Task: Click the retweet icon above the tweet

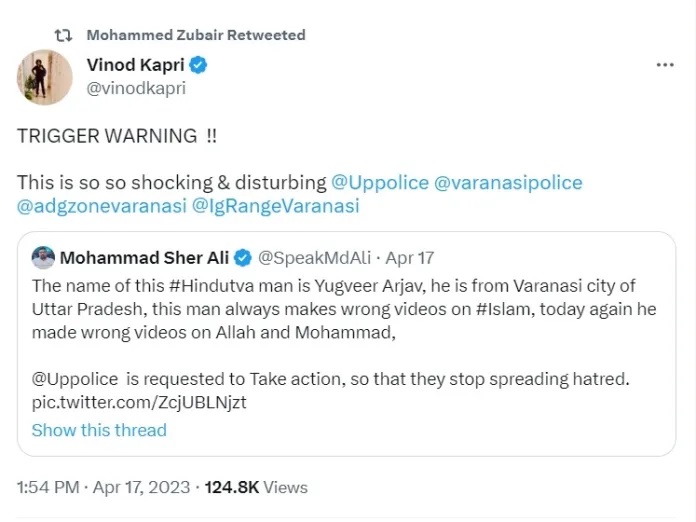Action: point(62,35)
